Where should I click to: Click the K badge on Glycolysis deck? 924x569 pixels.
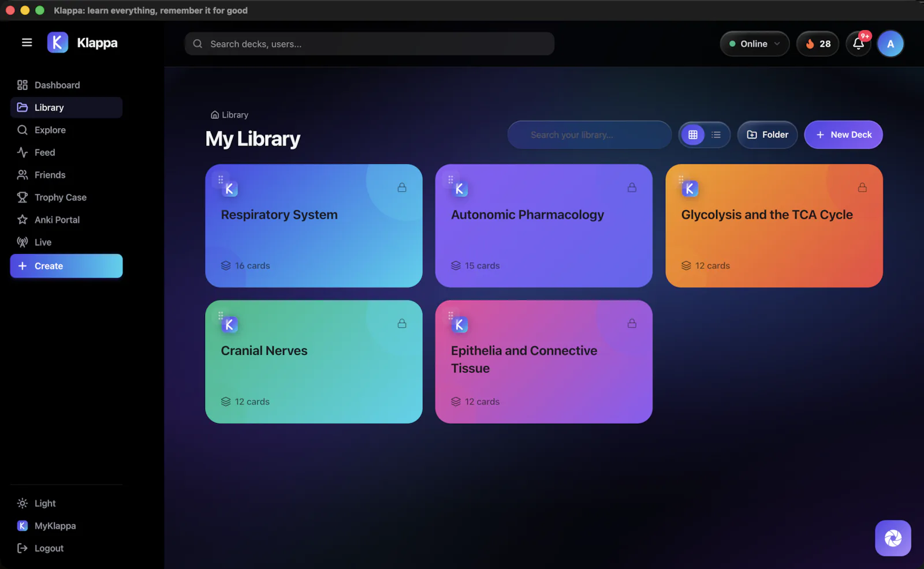(x=690, y=189)
